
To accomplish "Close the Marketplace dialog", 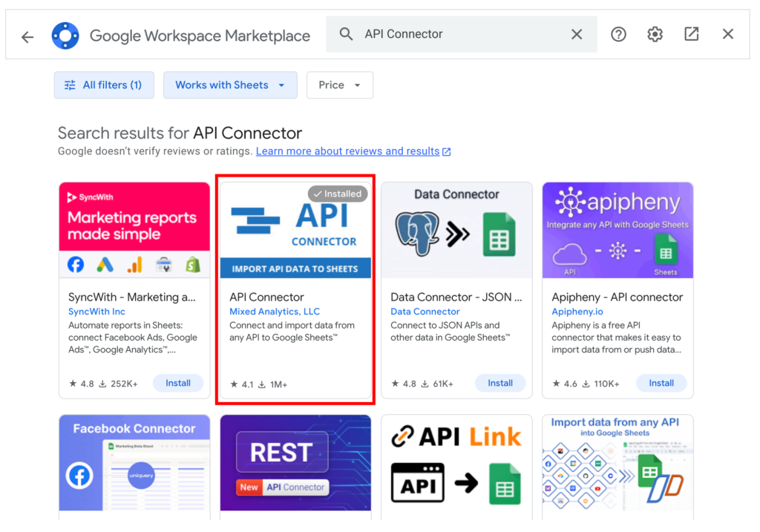I will [x=727, y=34].
